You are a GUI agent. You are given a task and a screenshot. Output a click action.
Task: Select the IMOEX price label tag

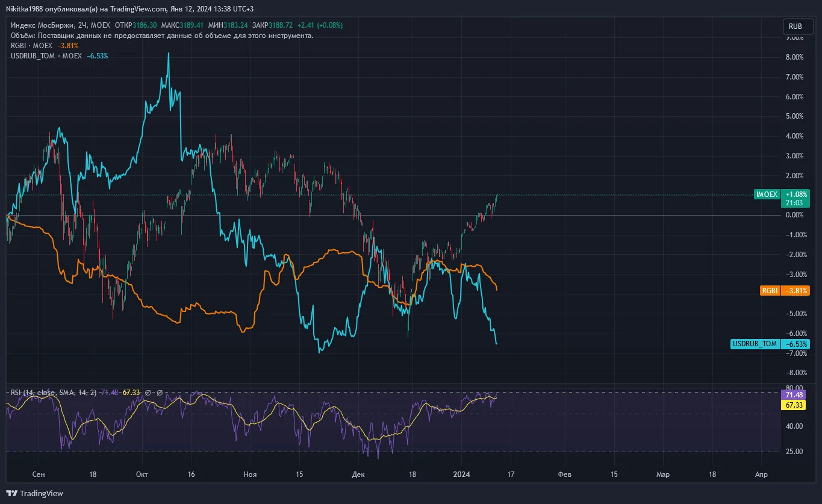(767, 194)
